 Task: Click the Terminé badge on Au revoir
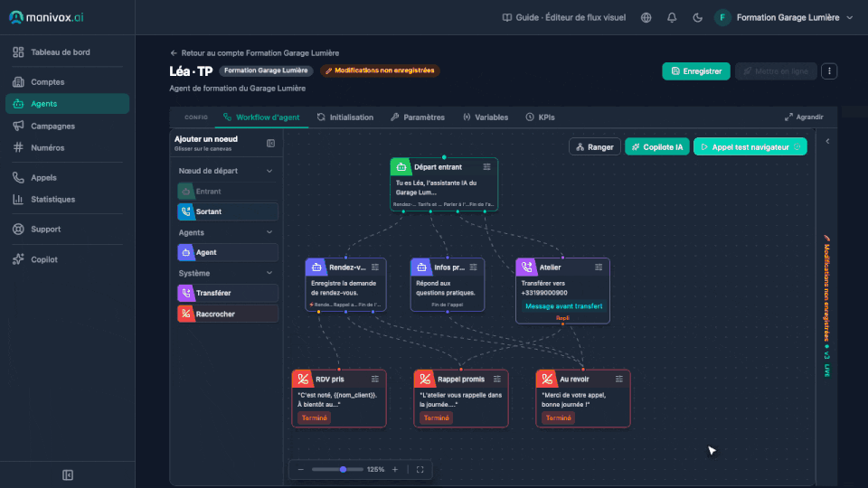pyautogui.click(x=558, y=418)
